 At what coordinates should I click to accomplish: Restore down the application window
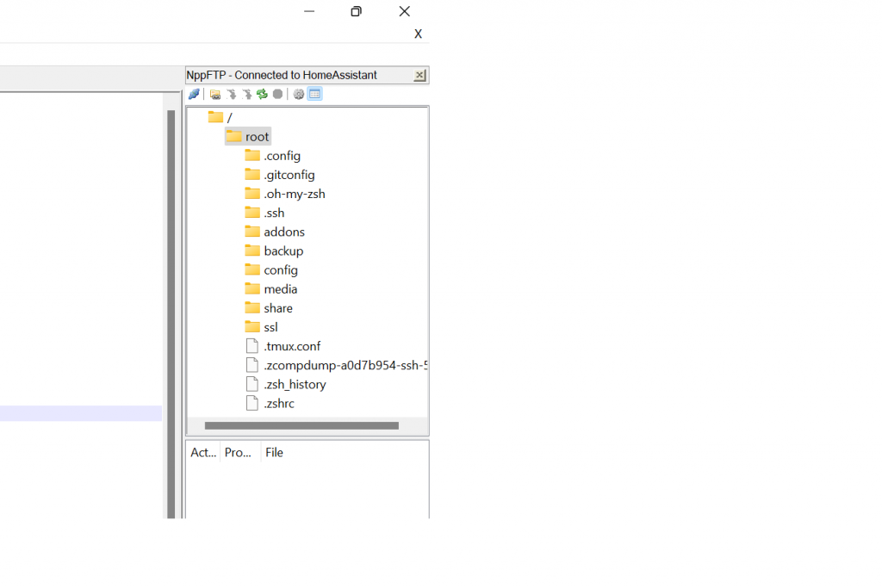tap(356, 11)
